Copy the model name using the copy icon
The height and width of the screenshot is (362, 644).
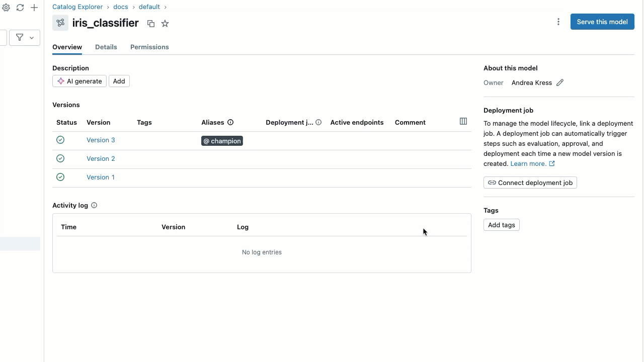(x=150, y=23)
